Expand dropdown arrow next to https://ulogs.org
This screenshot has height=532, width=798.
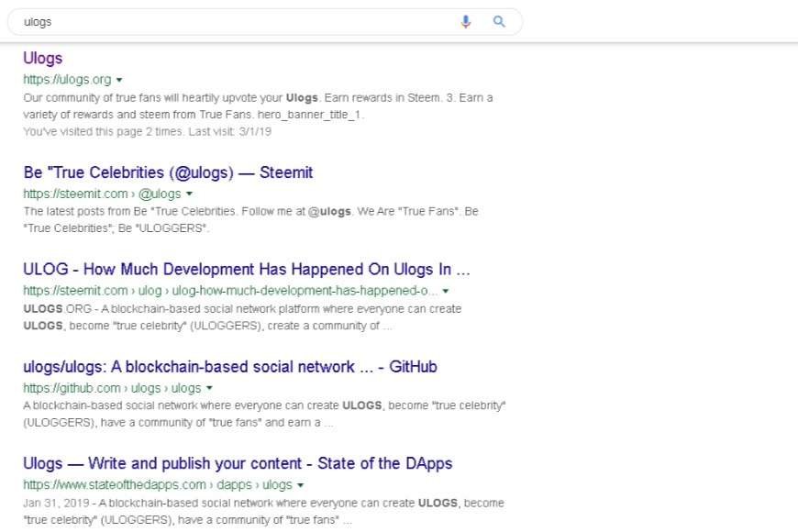(119, 80)
